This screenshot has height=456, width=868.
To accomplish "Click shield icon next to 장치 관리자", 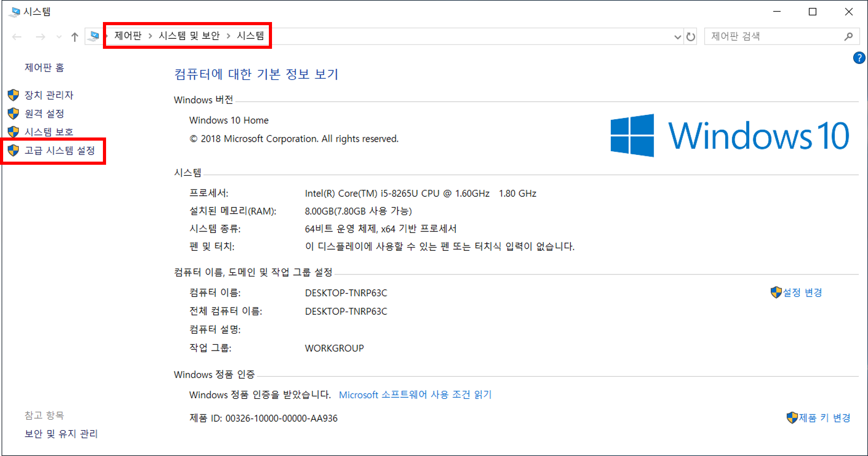I will [14, 95].
